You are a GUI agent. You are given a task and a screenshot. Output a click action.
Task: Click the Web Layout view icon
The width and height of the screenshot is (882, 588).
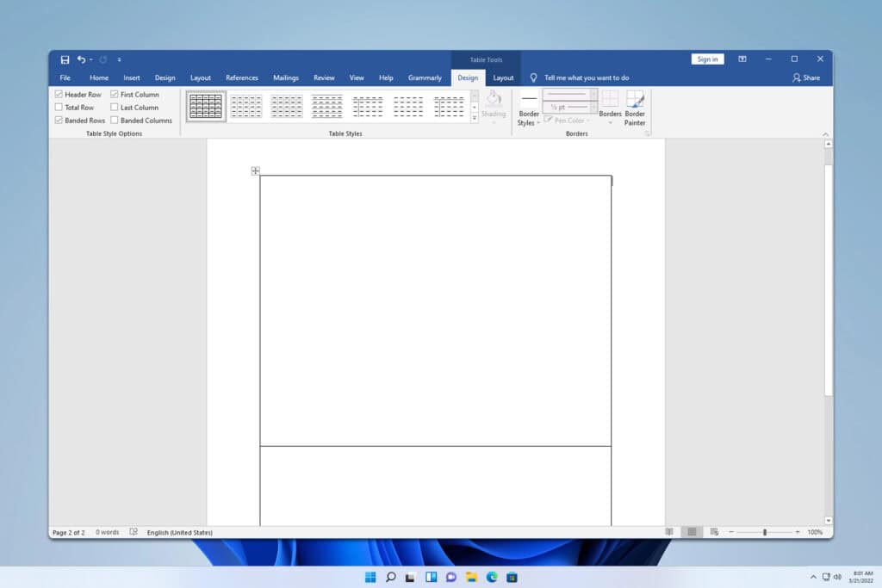713,531
